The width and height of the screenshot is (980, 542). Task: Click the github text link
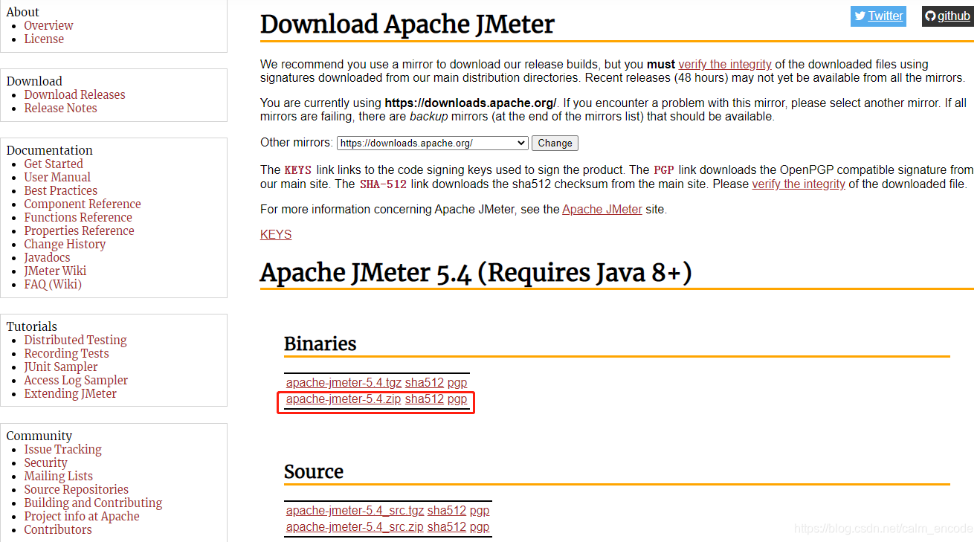pyautogui.click(x=954, y=16)
